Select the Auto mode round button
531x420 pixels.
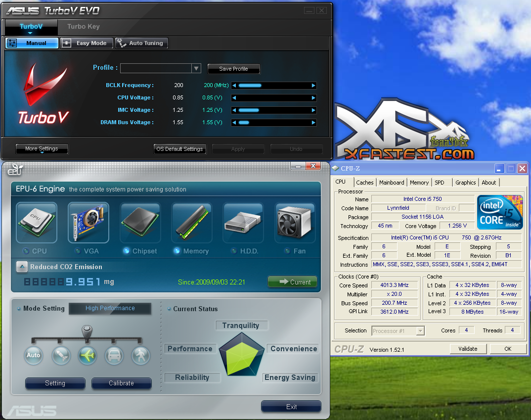(34, 355)
